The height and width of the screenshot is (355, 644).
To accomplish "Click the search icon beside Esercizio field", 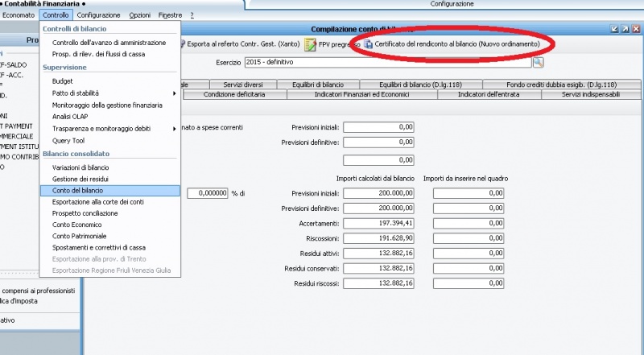I will [538, 62].
